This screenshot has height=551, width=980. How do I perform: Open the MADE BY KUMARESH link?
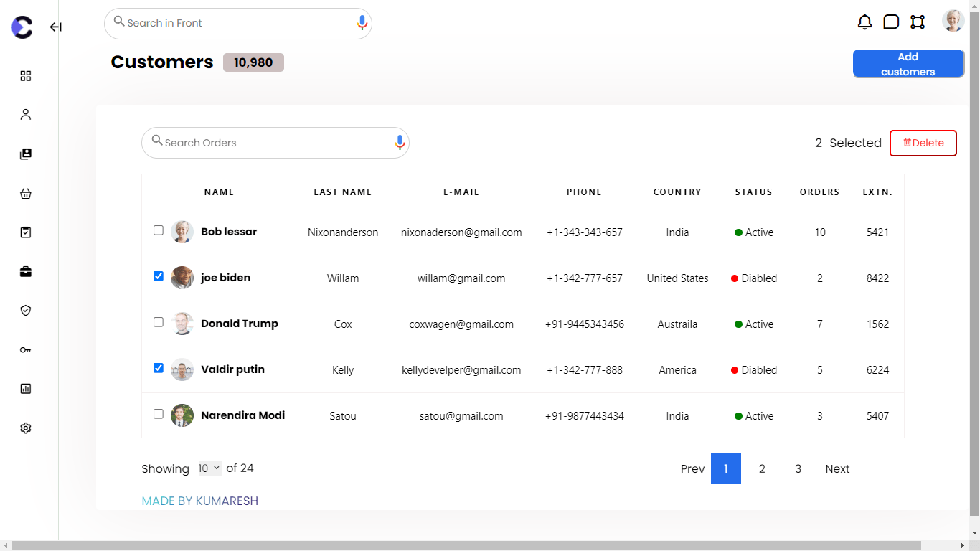pos(200,501)
